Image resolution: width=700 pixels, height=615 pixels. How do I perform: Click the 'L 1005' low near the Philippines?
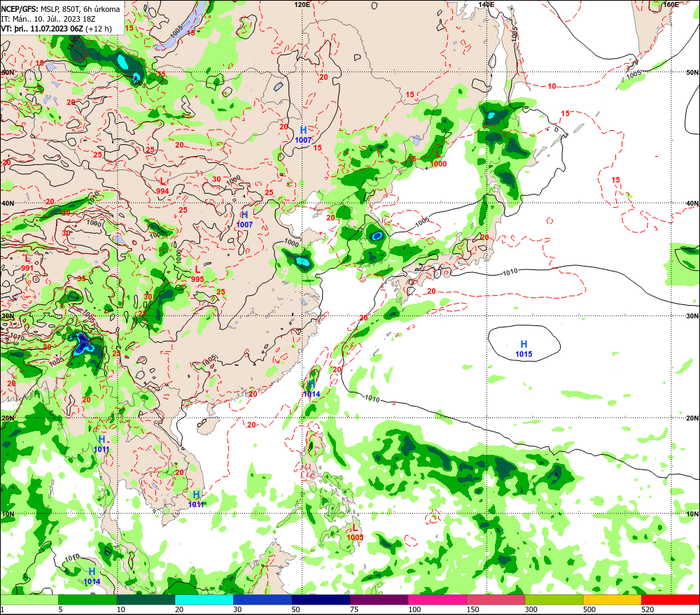coord(355,532)
